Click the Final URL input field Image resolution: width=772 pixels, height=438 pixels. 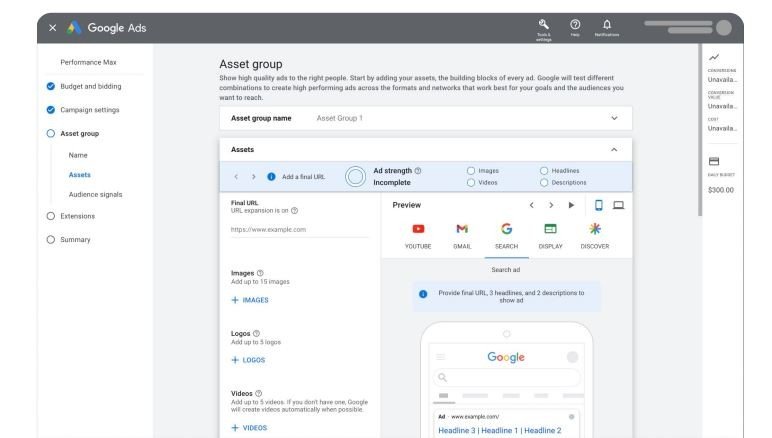tap(299, 229)
